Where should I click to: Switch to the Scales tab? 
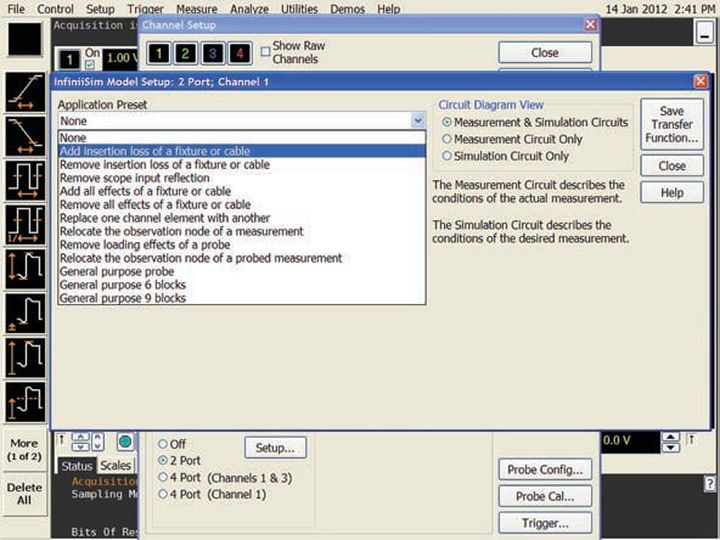tap(115, 465)
